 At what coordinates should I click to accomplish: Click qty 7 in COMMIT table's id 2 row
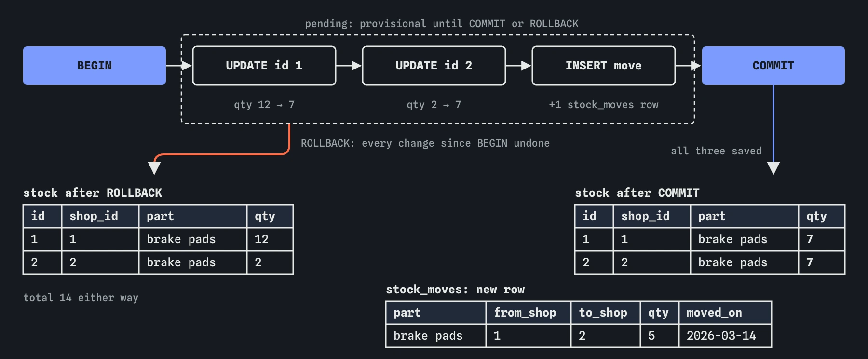tap(822, 262)
